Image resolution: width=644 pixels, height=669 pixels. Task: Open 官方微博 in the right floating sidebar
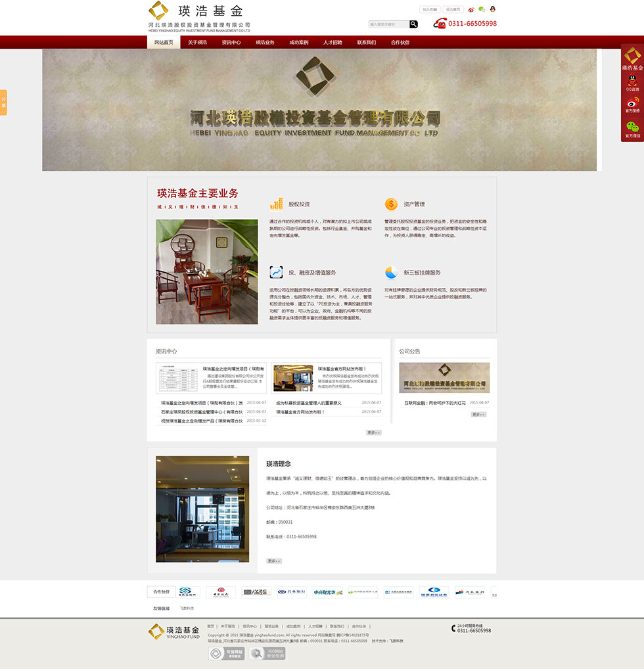point(632,105)
